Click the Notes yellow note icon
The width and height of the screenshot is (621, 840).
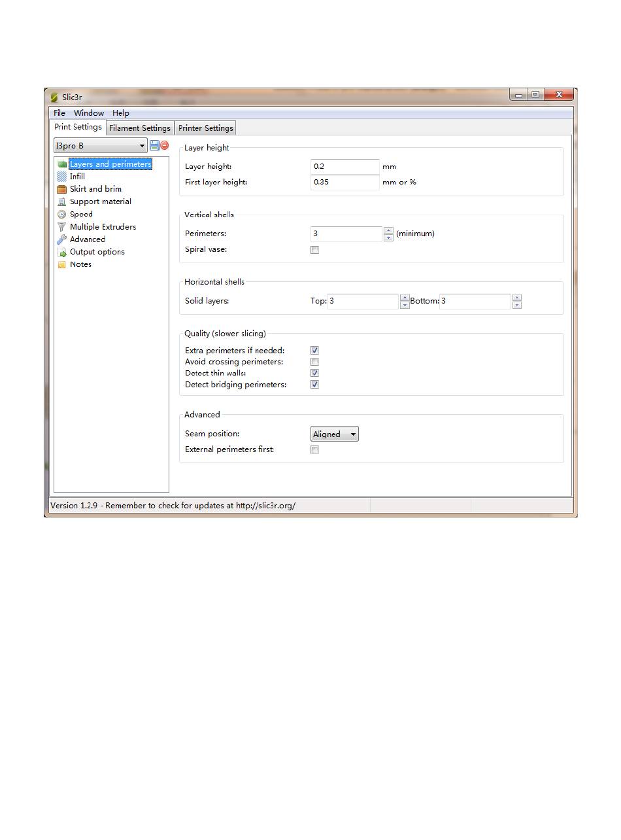coord(62,264)
